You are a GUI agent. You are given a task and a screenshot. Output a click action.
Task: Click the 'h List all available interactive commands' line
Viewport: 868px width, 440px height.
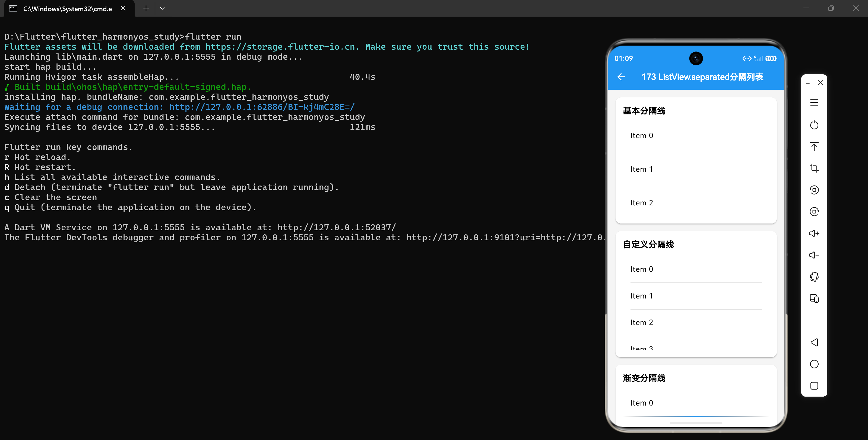(x=112, y=177)
